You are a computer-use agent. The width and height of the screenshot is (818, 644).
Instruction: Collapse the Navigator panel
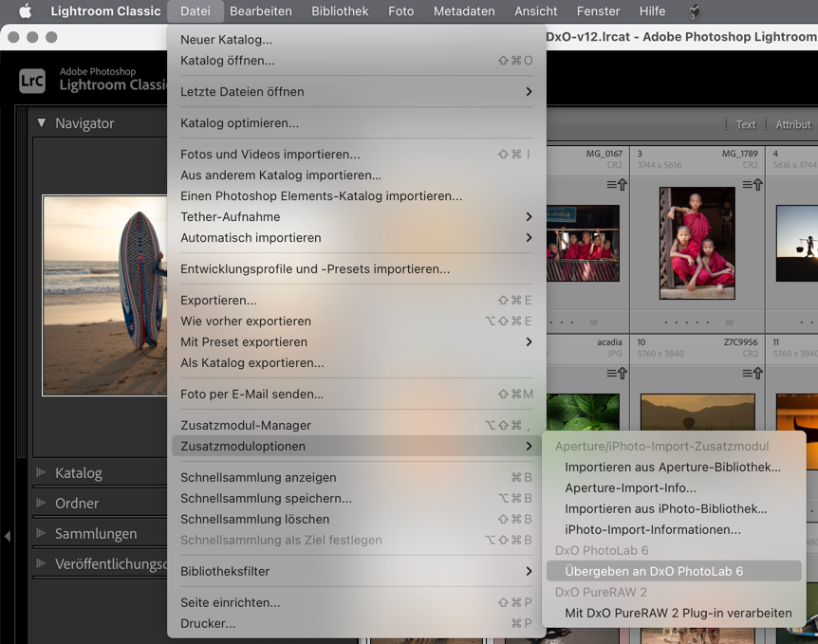[x=41, y=123]
